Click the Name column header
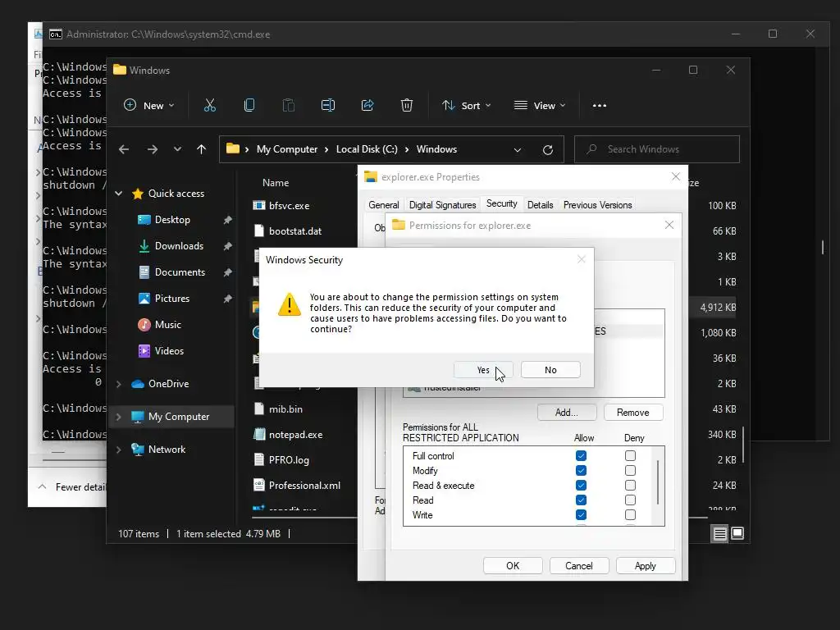The width and height of the screenshot is (840, 630). click(x=276, y=183)
